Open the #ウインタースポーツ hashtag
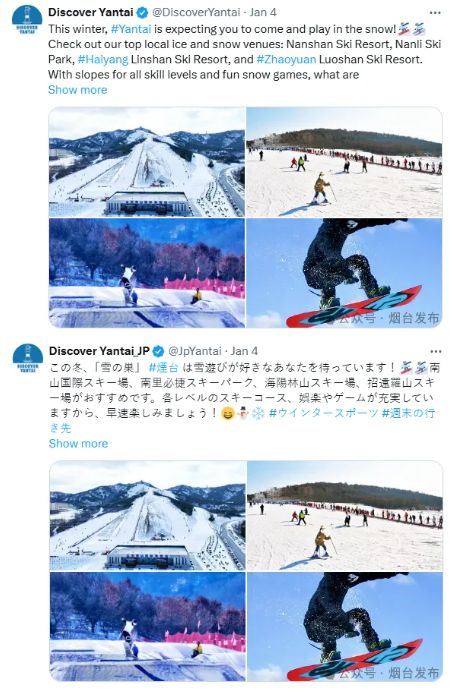 [324, 413]
